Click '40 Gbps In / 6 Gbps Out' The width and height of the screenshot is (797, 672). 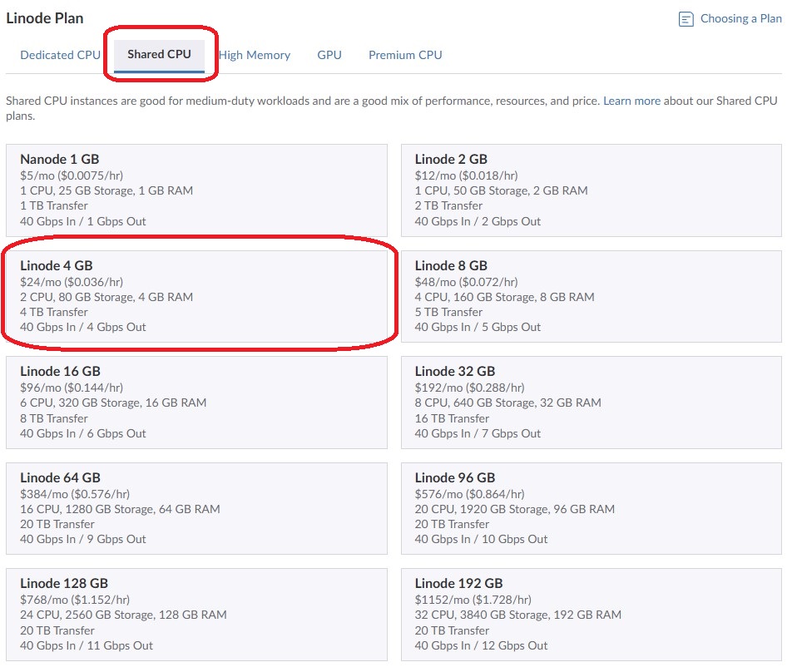pyautogui.click(x=83, y=433)
